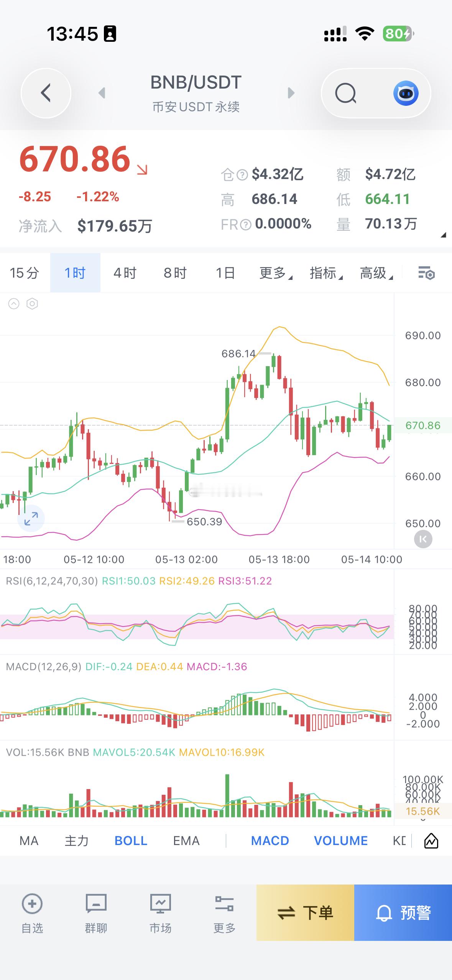Tap 净流入 $179.65万 value
Viewport: 452px width, 980px height.
tap(115, 226)
